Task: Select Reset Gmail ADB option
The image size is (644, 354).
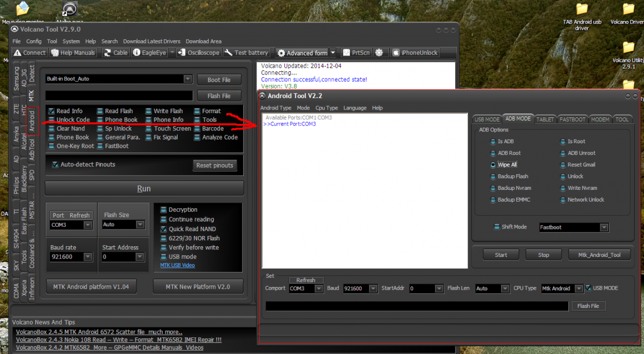Action: pos(577,165)
